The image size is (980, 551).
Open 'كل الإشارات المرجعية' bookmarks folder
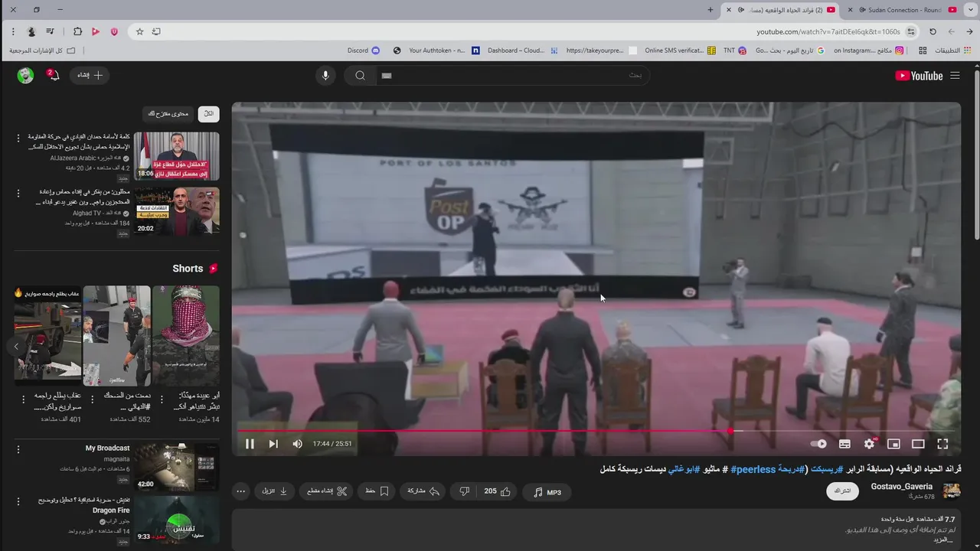pos(42,51)
